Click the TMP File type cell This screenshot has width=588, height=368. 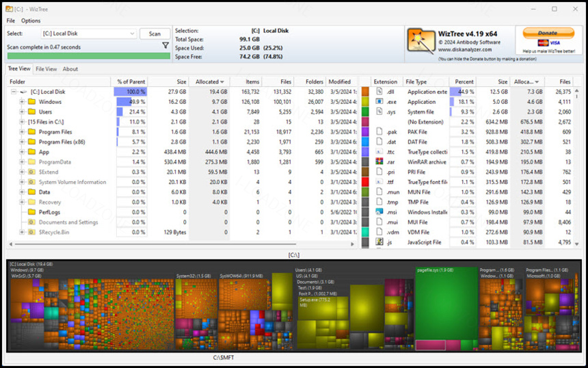pos(418,202)
